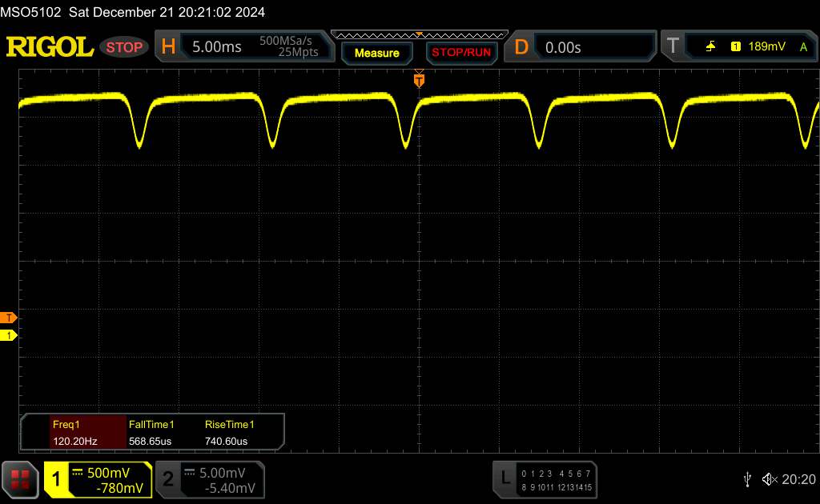Click the orange trigger level marker on left edge
Viewport: 820px width, 504px height.
pyautogui.click(x=9, y=318)
